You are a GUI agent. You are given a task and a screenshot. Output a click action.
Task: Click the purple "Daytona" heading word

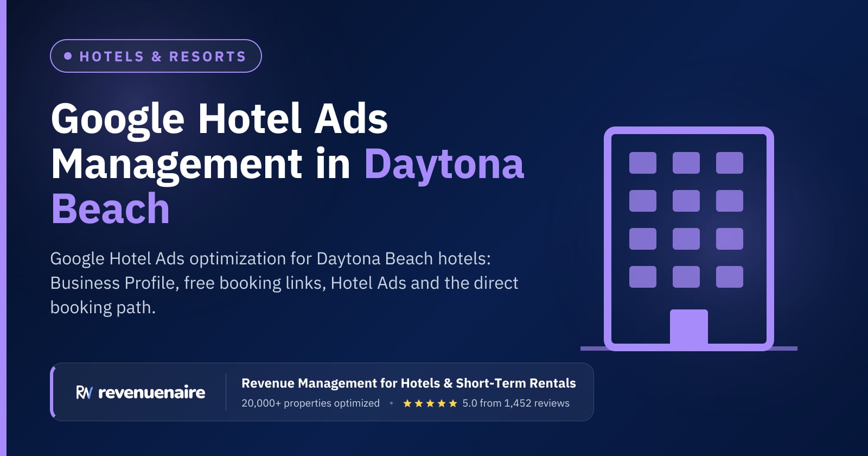point(444,165)
